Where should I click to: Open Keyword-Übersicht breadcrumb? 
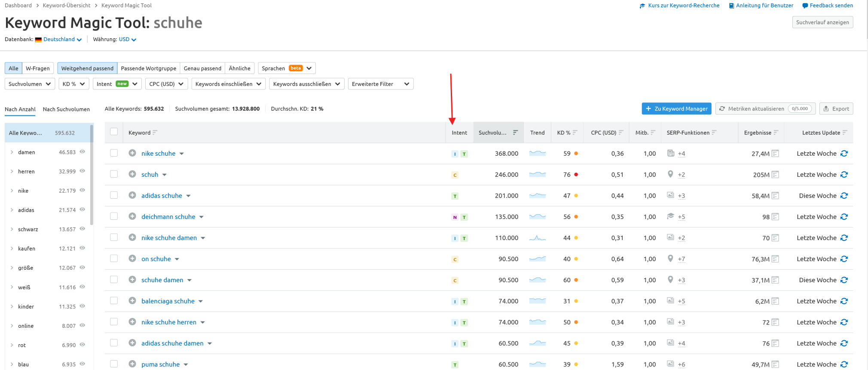(67, 6)
